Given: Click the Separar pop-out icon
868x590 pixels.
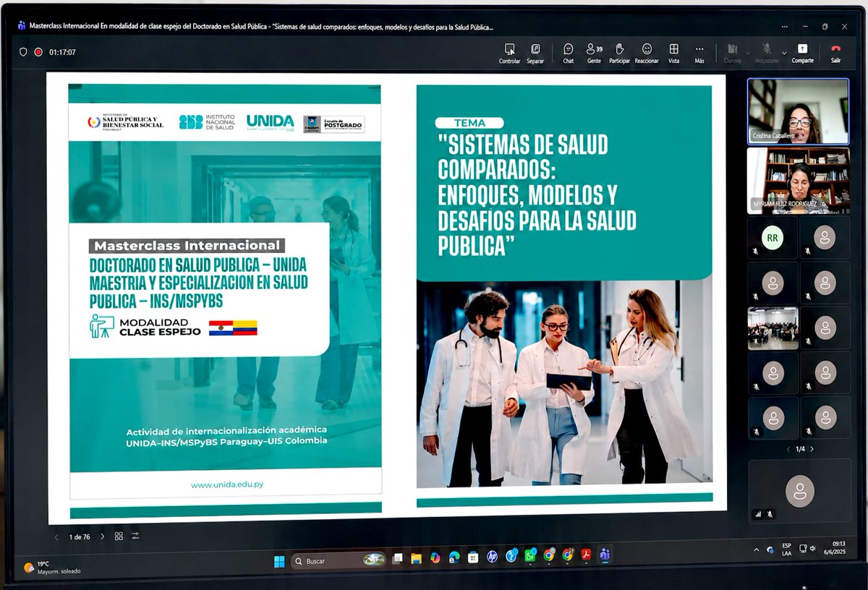Looking at the screenshot, I should 535,53.
